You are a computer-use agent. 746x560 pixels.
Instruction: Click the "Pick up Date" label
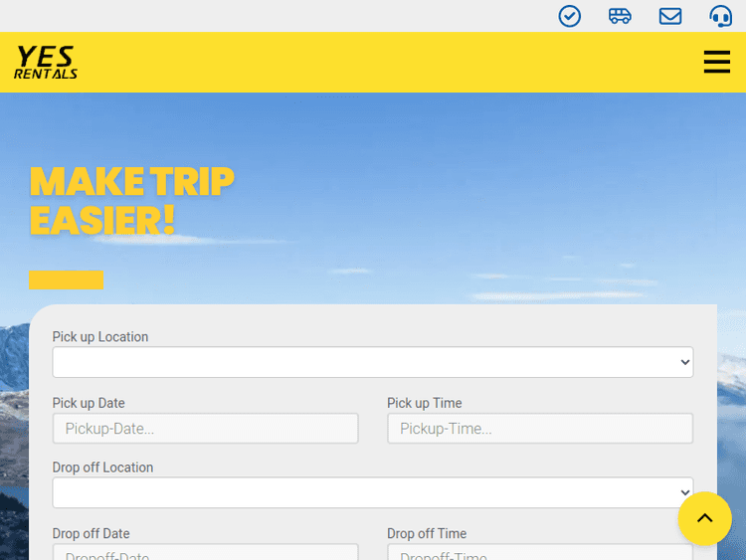[89, 403]
